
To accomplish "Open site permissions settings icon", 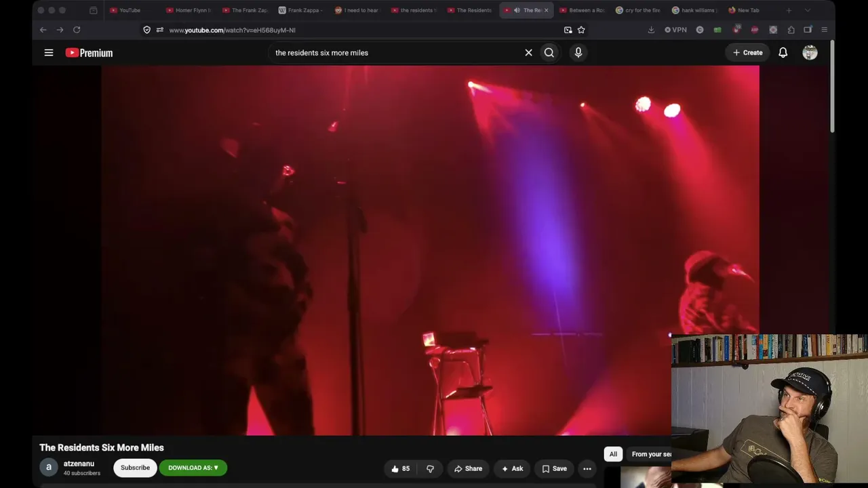I will (x=159, y=30).
